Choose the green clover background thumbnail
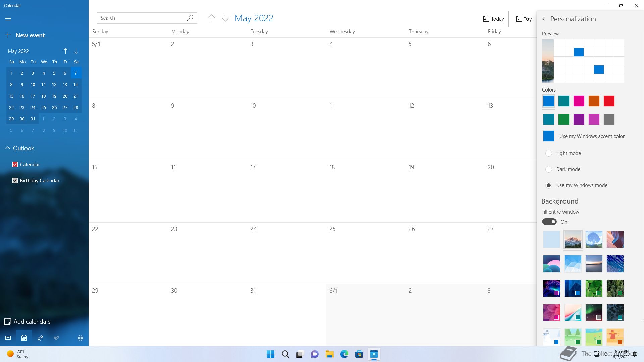This screenshot has height=362, width=644. pyautogui.click(x=594, y=288)
